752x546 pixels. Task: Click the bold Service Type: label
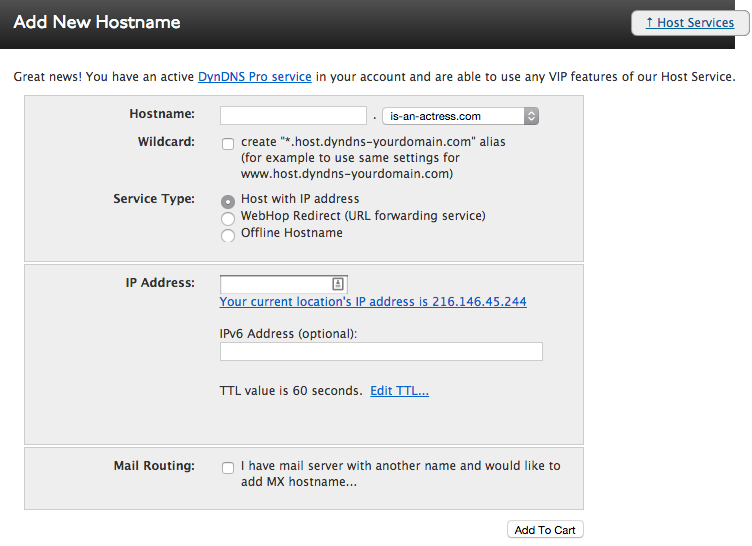[154, 199]
